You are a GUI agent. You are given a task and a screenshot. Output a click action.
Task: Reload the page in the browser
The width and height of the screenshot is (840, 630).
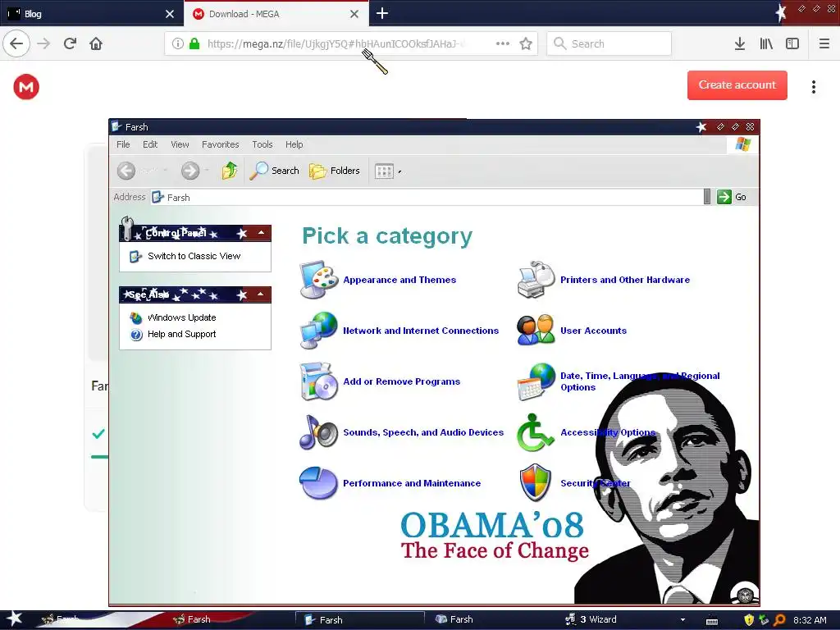click(70, 43)
